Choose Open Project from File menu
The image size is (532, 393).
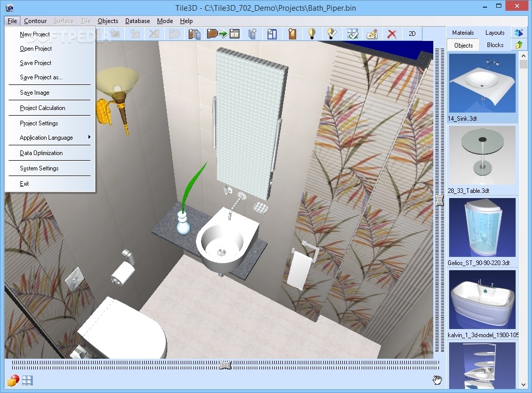50,49
